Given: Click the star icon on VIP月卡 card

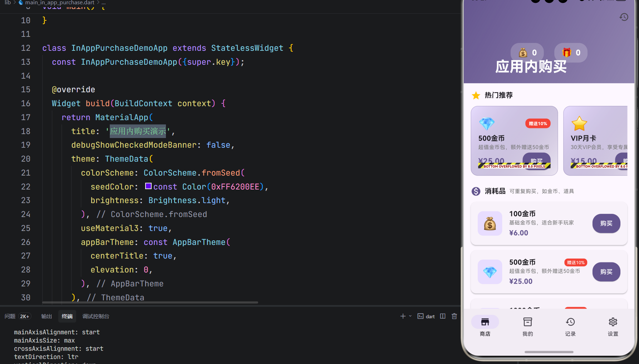Looking at the screenshot, I should [x=579, y=124].
